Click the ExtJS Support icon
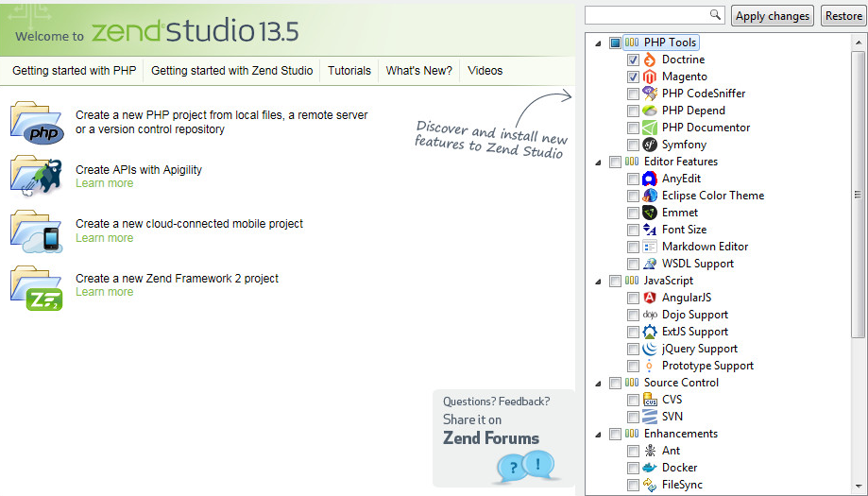Viewport: 868px width, 496px height. pos(649,332)
